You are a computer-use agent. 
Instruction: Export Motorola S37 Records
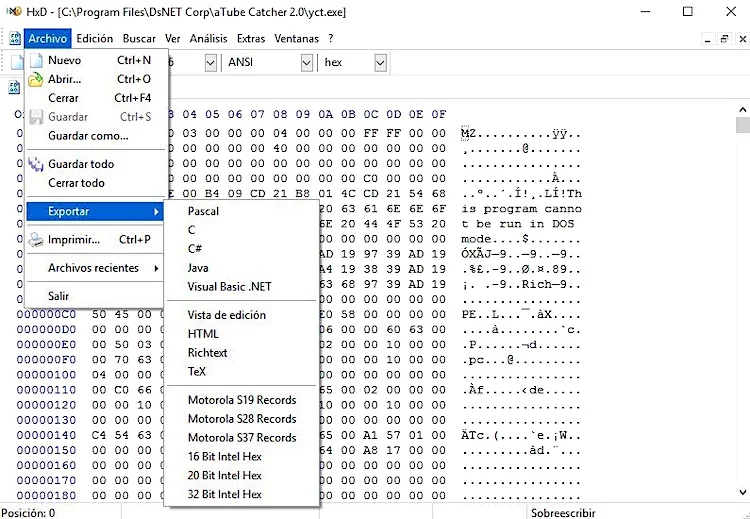point(242,438)
